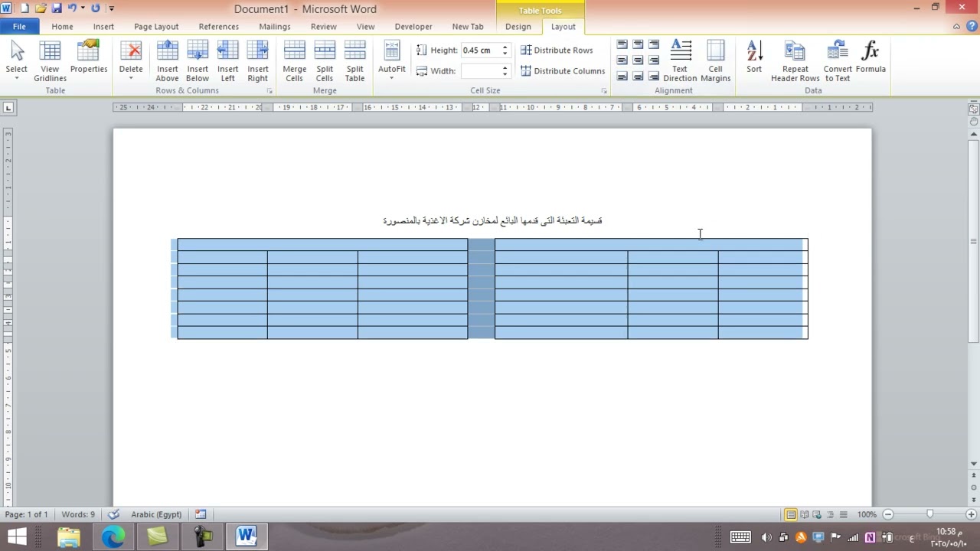The image size is (980, 551).
Task: Click Words: 9 count in status bar
Action: (x=78, y=514)
